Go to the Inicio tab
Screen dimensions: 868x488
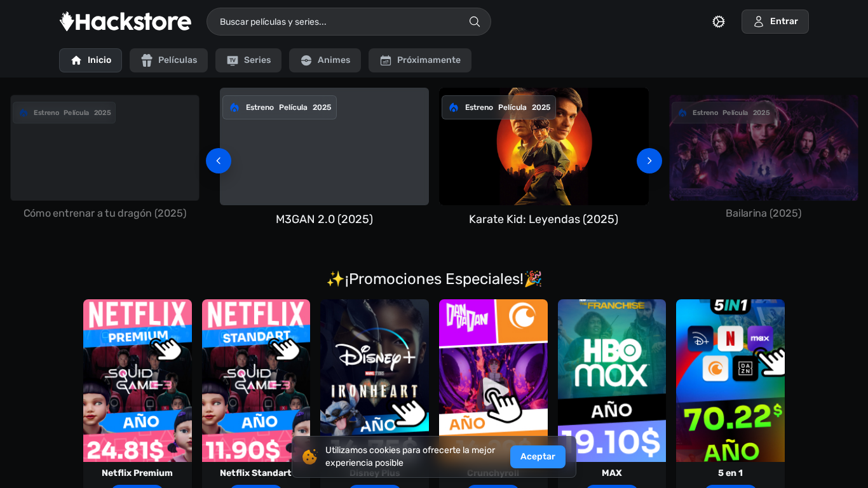click(90, 60)
